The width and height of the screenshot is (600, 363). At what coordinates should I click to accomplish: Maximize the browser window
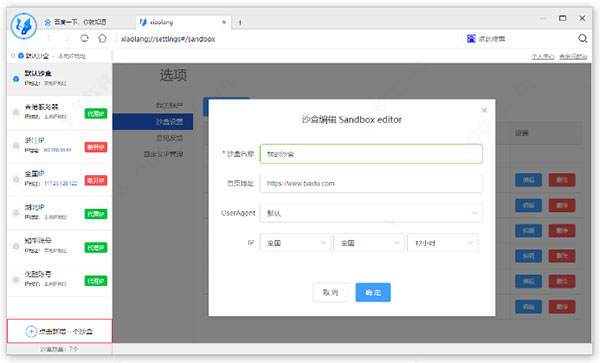[562, 18]
